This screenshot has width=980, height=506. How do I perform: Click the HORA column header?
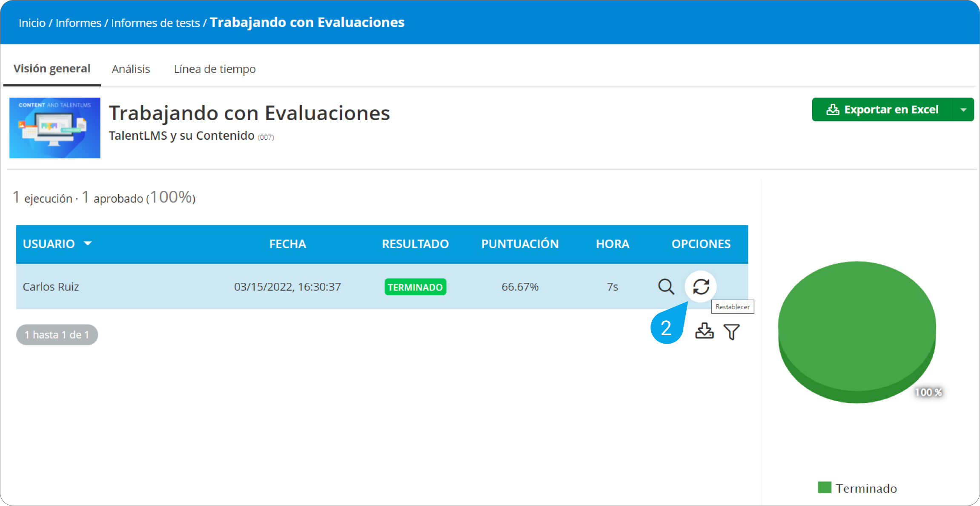(x=612, y=244)
